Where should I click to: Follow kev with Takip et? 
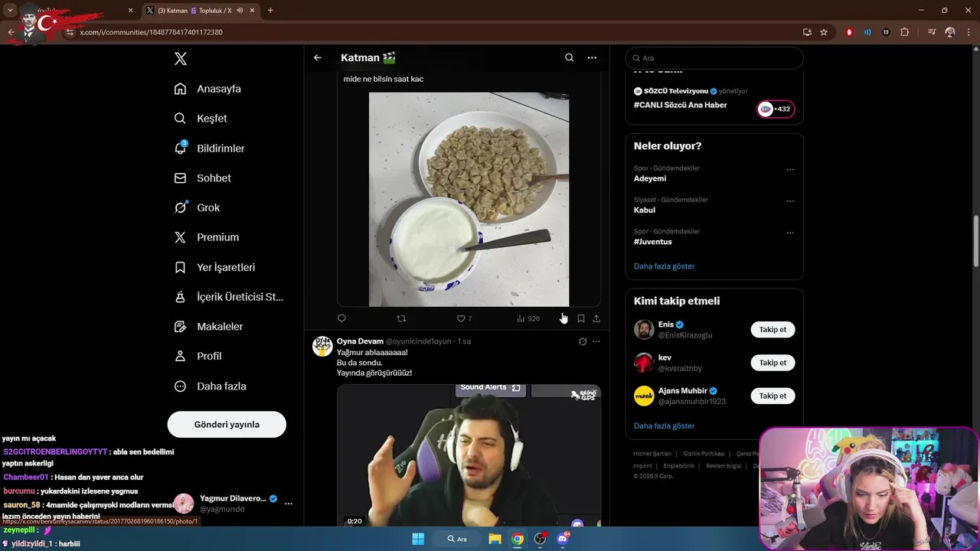coord(773,363)
